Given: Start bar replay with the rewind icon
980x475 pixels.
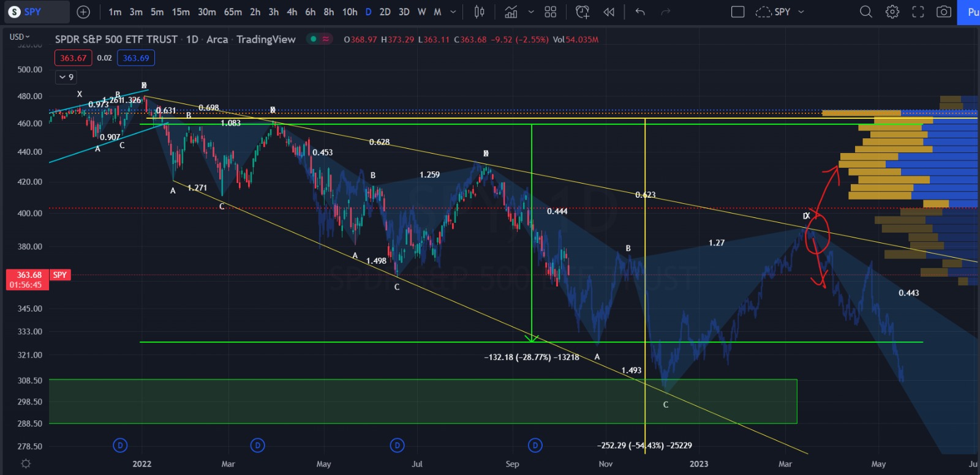Looking at the screenshot, I should pyautogui.click(x=609, y=12).
